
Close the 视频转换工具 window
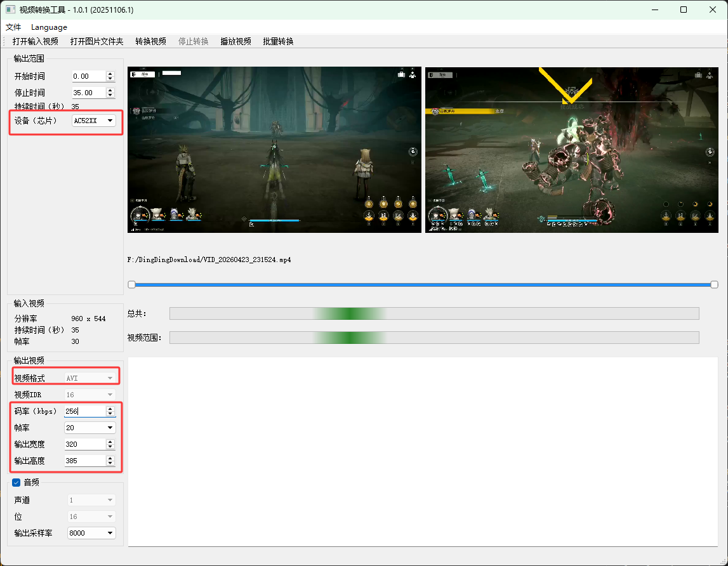tap(713, 10)
